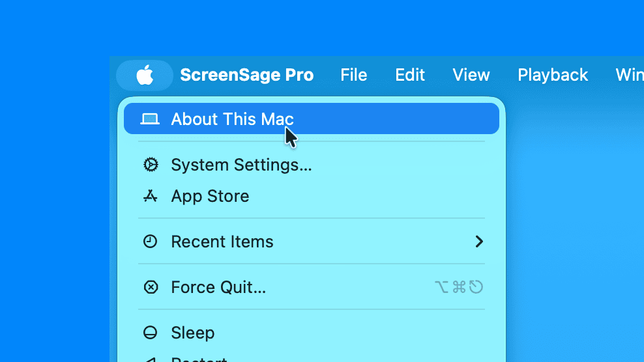Viewport: 644px width, 362px height.
Task: Choose Force Quit... menu entry text
Action: [x=218, y=287]
